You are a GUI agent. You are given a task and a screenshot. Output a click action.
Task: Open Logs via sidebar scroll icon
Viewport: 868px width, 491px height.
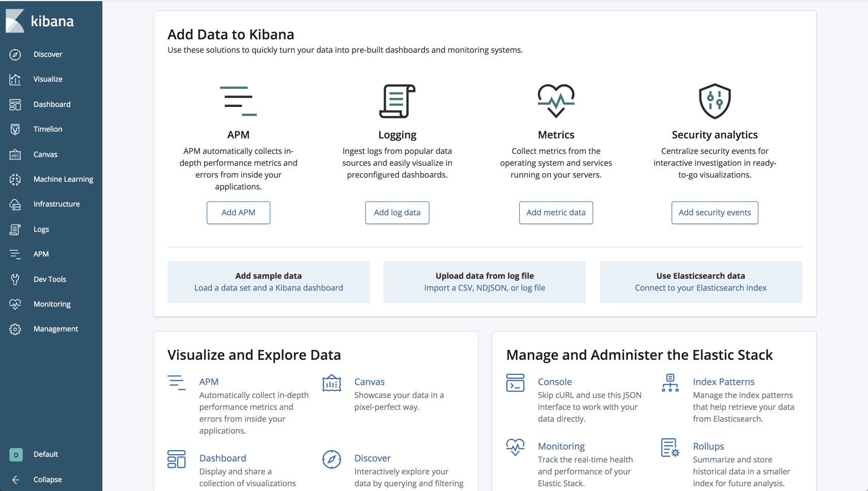(x=15, y=229)
